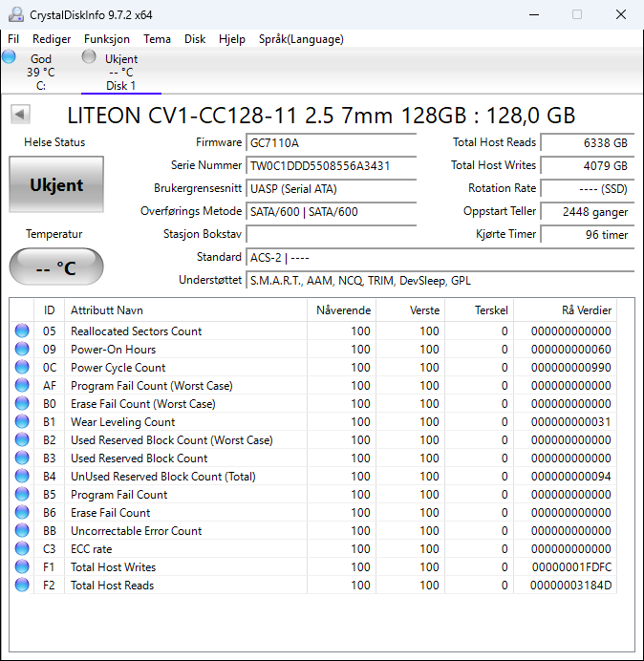Open the Rediger menu
This screenshot has width=644, height=661.
(x=52, y=39)
